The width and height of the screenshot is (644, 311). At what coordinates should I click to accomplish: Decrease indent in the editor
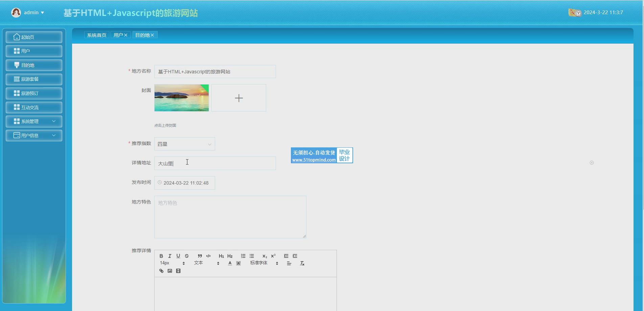click(286, 256)
